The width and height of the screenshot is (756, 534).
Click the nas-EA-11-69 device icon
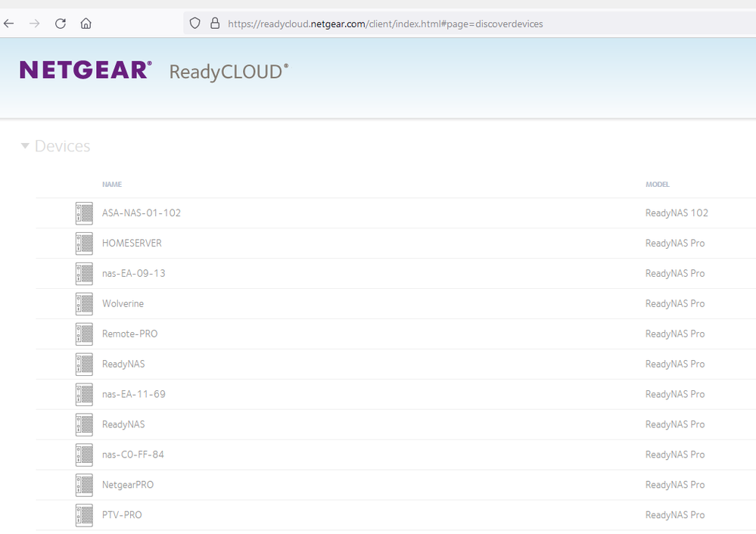pyautogui.click(x=84, y=394)
